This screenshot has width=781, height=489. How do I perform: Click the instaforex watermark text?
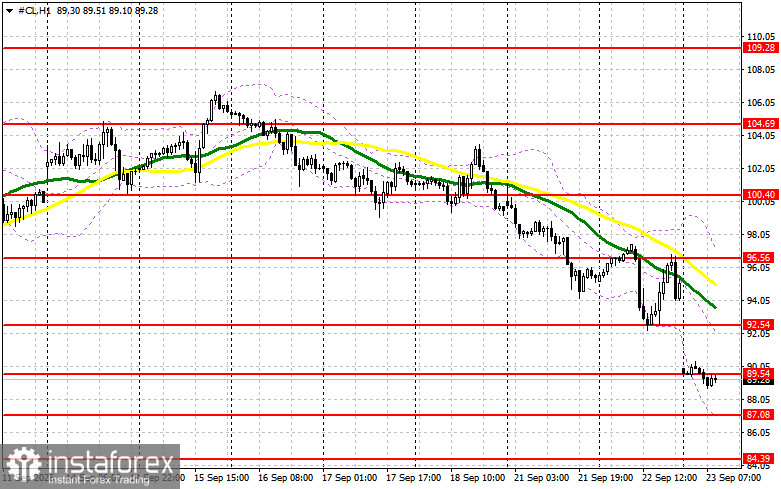[111, 463]
